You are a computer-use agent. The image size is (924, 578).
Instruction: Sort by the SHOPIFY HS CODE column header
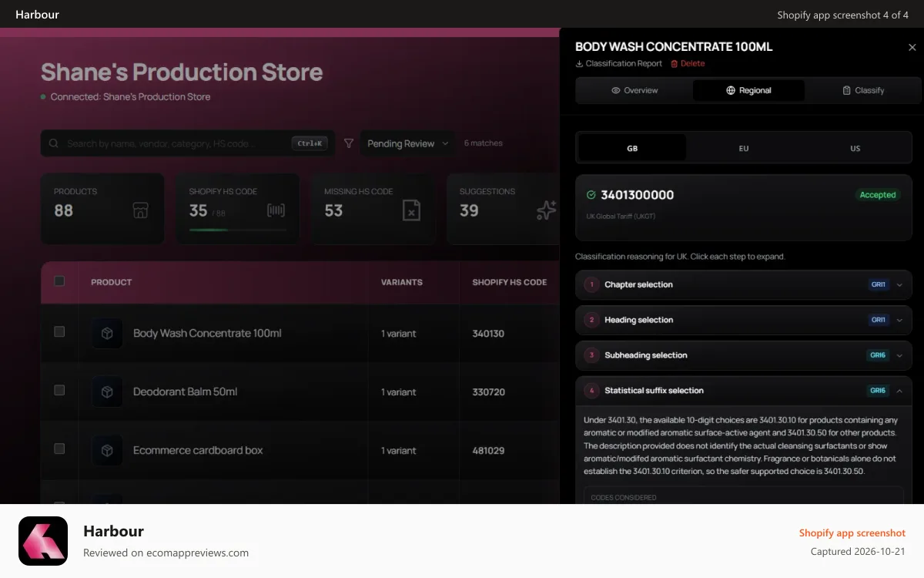tap(510, 282)
